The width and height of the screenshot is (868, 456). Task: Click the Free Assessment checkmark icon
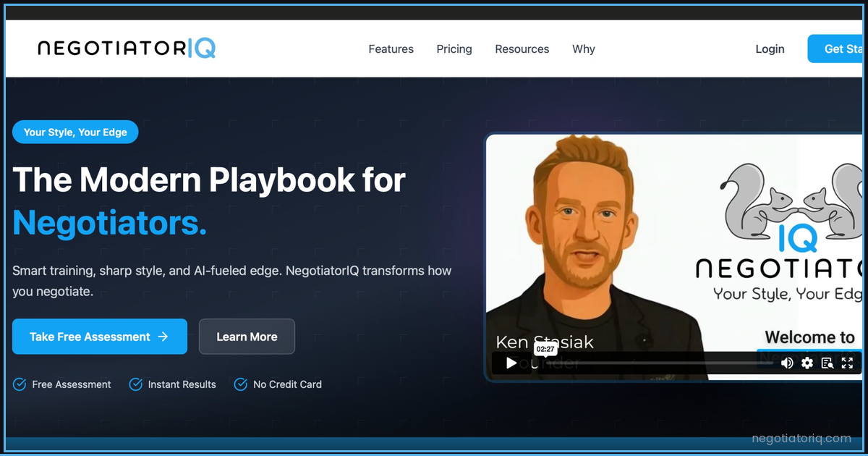[20, 384]
